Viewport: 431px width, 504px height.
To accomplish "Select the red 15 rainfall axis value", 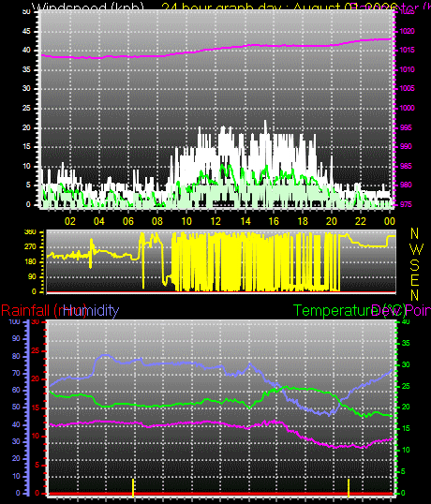I will (36, 408).
